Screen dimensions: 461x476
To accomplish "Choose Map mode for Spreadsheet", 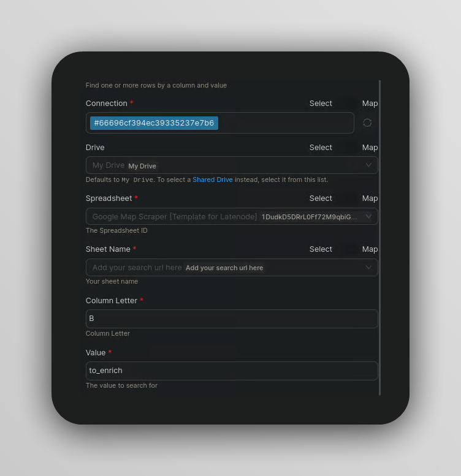I will click(370, 198).
